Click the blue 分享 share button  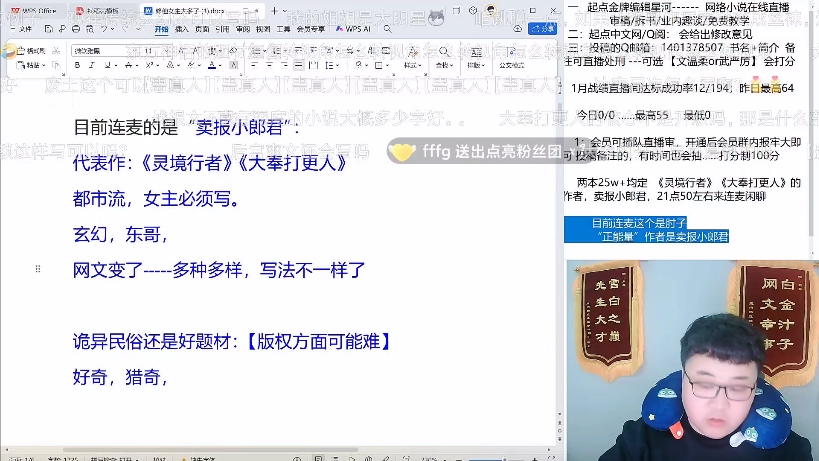click(542, 29)
